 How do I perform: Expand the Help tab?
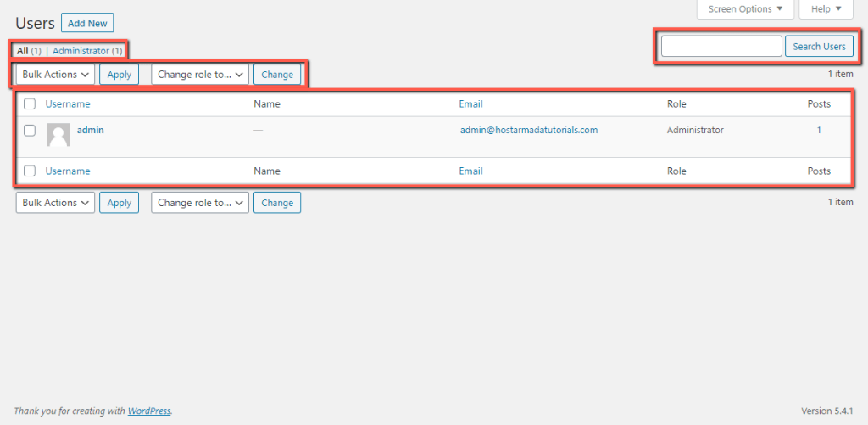[826, 8]
